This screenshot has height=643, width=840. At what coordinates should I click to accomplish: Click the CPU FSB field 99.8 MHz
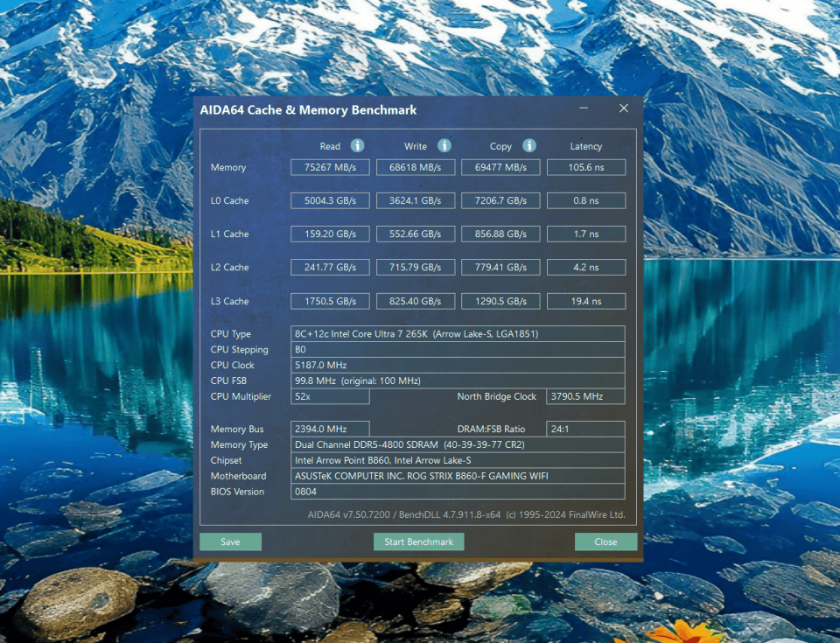pos(458,381)
